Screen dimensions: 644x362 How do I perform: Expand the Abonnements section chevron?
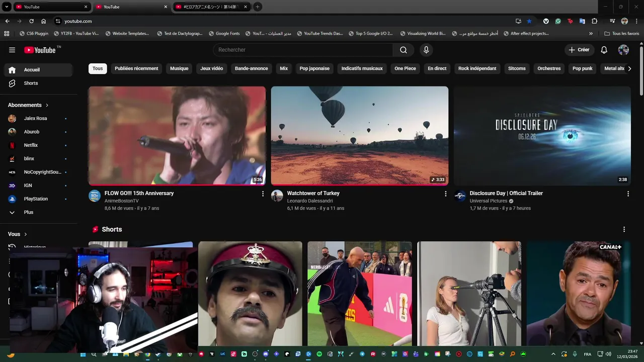point(47,105)
